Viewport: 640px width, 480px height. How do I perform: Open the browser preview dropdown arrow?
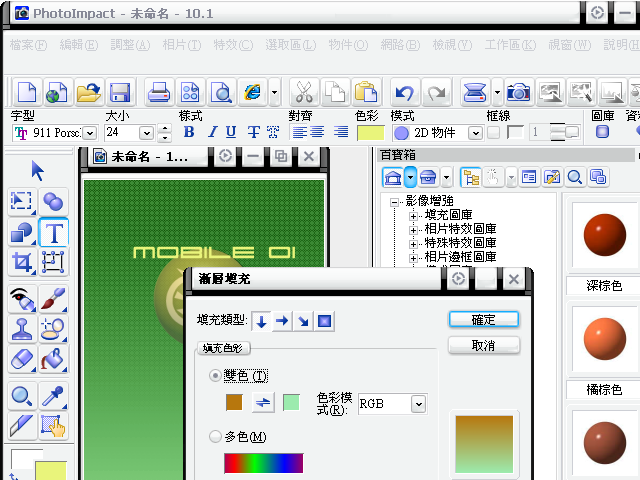[274, 92]
